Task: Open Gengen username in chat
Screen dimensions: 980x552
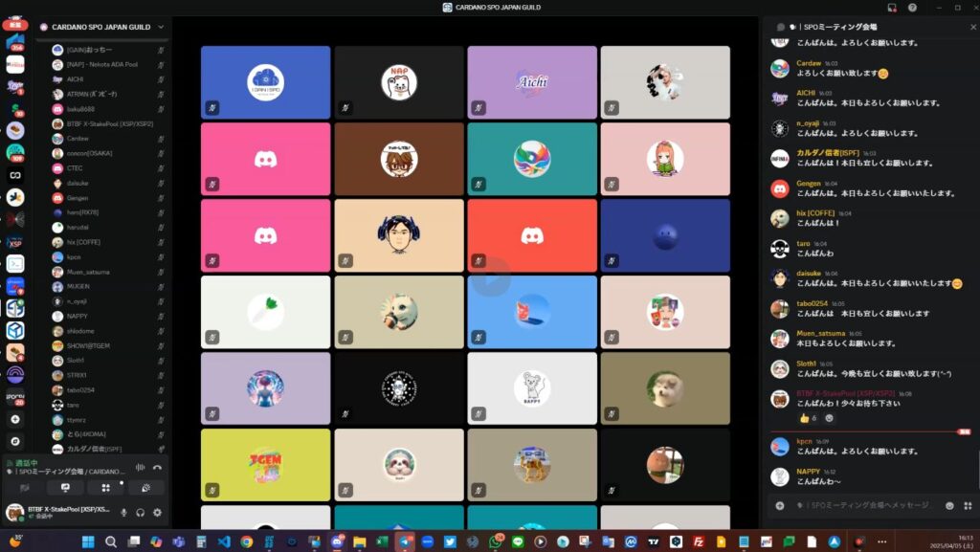Action: (808, 184)
